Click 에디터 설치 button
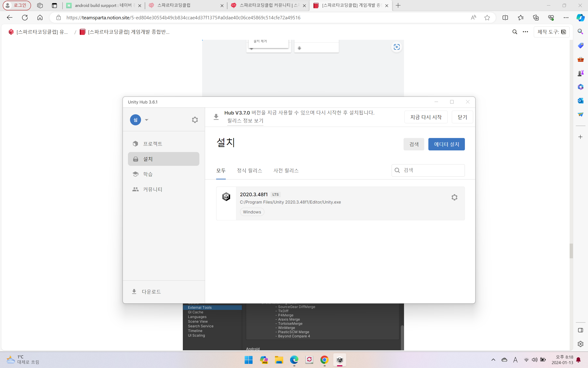Image resolution: width=588 pixels, height=368 pixels. click(447, 144)
